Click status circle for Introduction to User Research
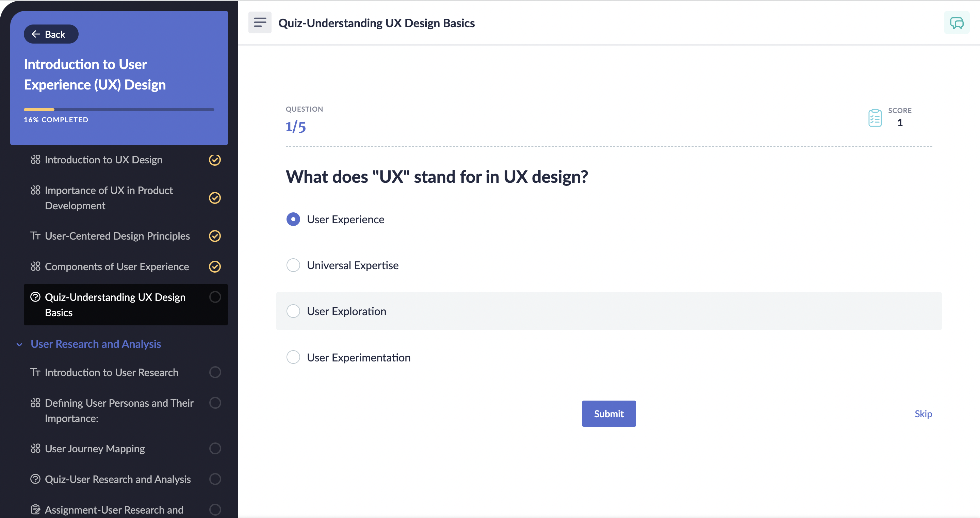The image size is (980, 518). pyautogui.click(x=215, y=372)
